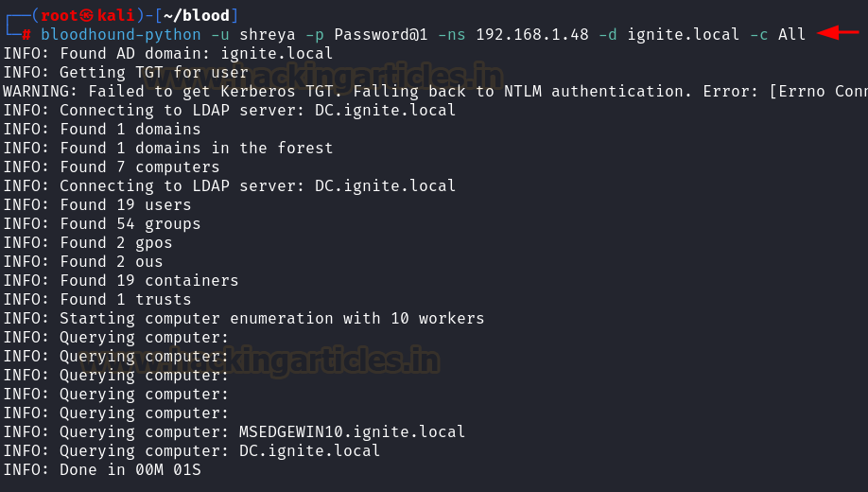Screen dimensions: 868x492
Task: Click the Found 54 groups line
Action: (x=102, y=223)
